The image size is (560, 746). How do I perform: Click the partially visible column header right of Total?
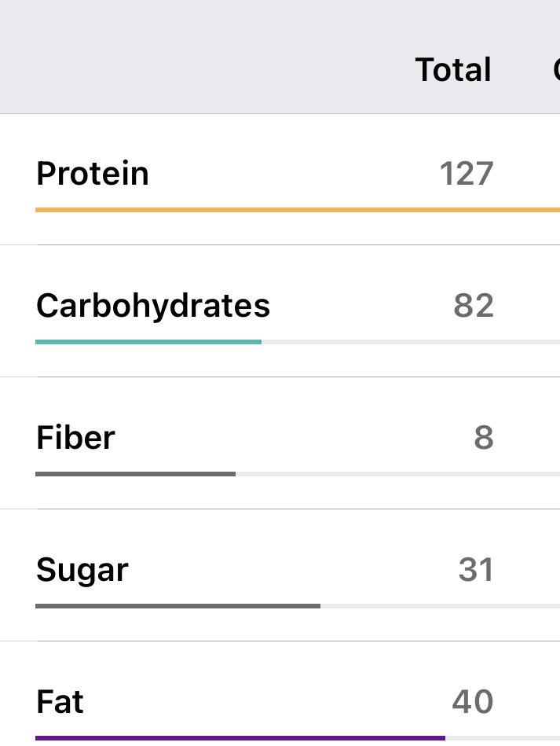(556, 70)
